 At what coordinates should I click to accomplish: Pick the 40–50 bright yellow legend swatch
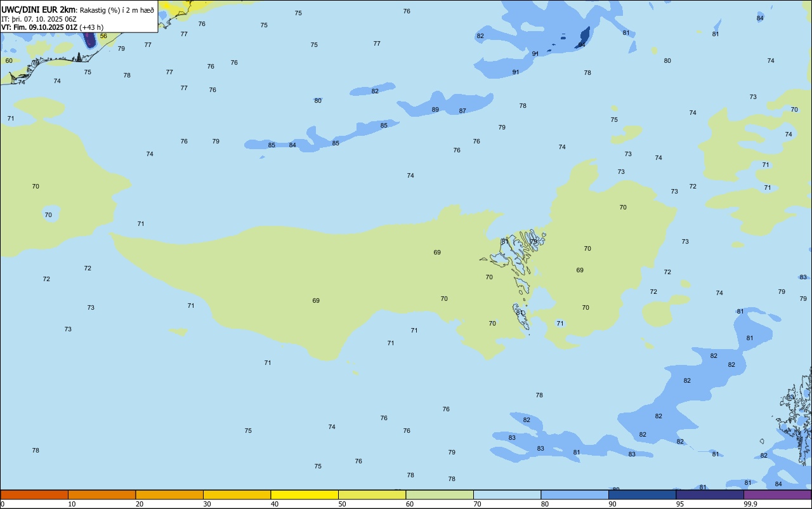(304, 494)
